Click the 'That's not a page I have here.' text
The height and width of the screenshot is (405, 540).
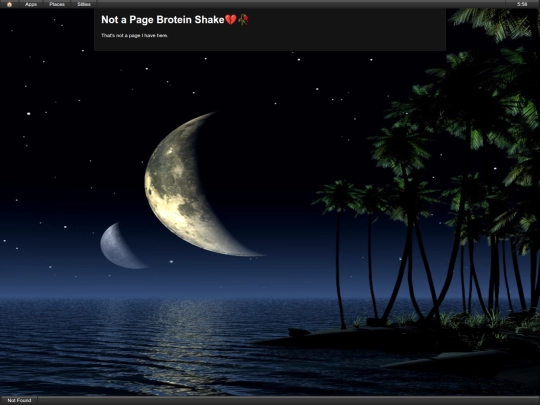[135, 35]
